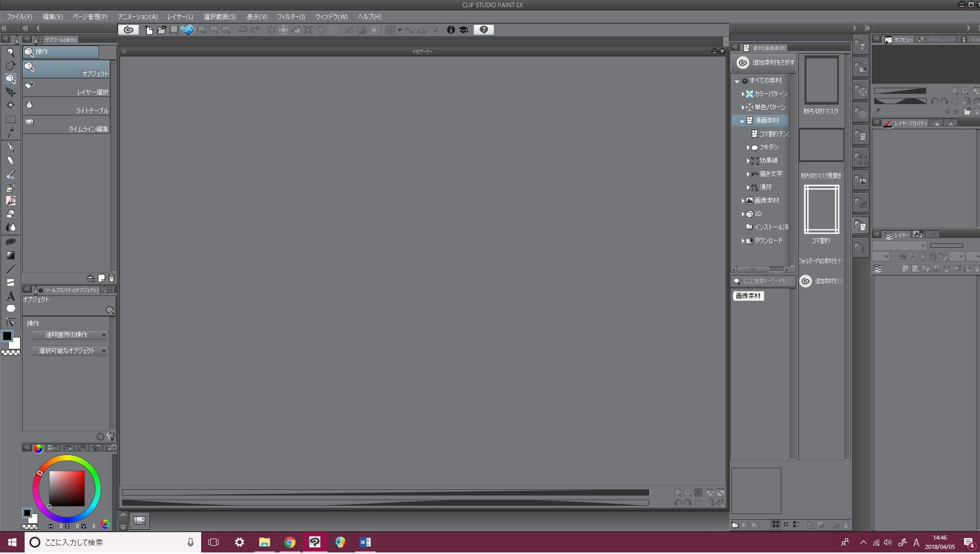Open the 選択可能なオブジェクト dropdown
980x554 pixels.
pos(69,351)
